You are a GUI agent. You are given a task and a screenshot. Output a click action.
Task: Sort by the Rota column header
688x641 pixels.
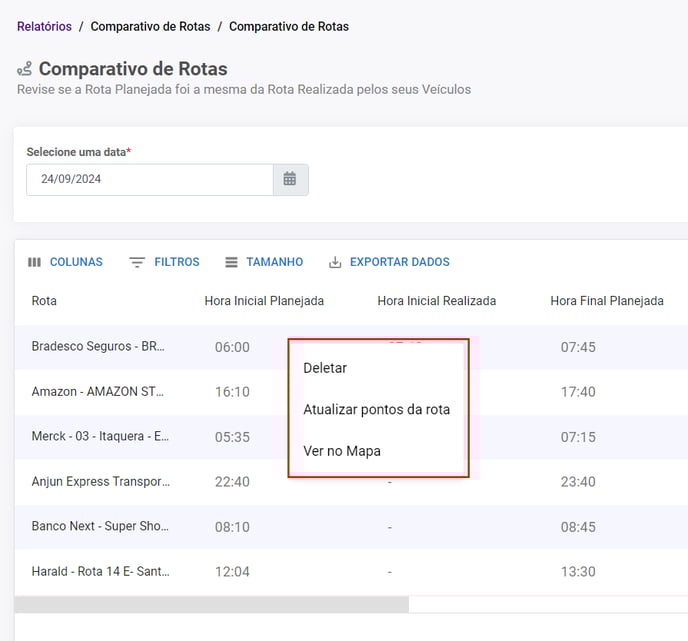coord(44,301)
